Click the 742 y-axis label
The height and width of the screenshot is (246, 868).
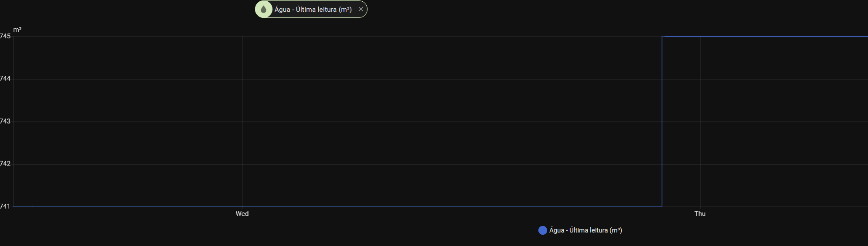(5, 164)
